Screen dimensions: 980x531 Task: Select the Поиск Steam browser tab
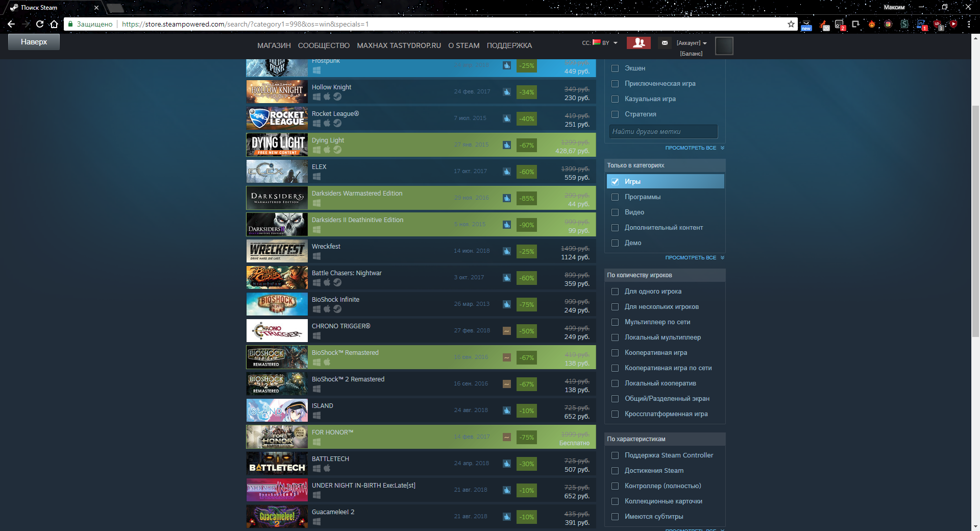(54, 8)
